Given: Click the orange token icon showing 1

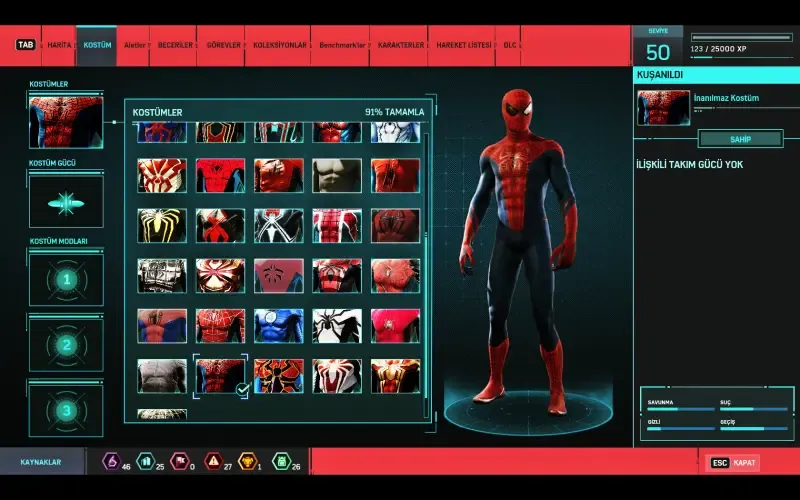Looking at the screenshot, I should [x=247, y=462].
